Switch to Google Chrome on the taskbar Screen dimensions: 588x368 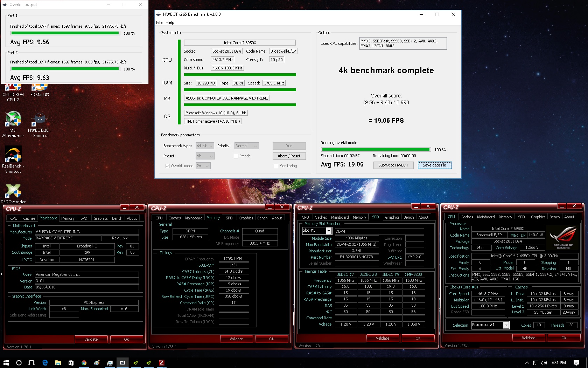pyautogui.click(x=84, y=363)
